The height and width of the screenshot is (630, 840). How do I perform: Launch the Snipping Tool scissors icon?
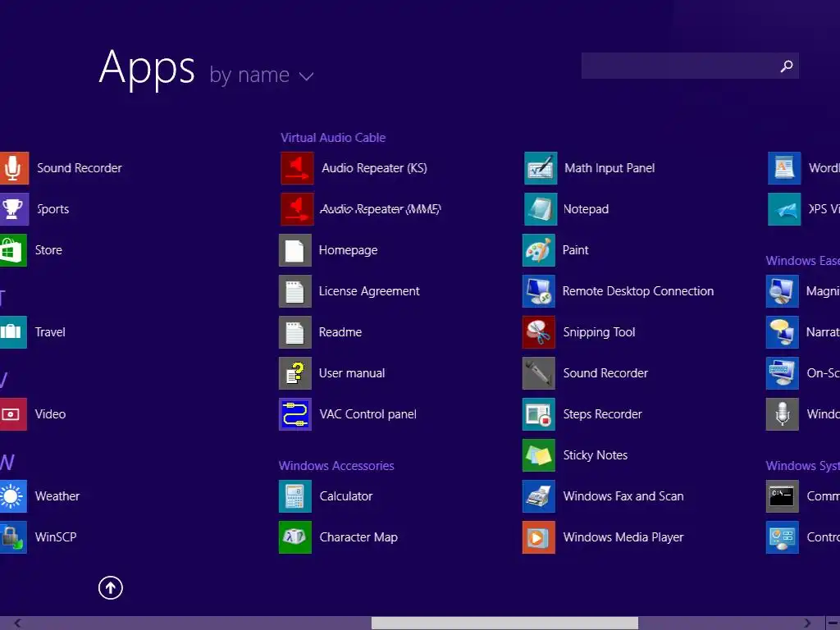coord(539,332)
